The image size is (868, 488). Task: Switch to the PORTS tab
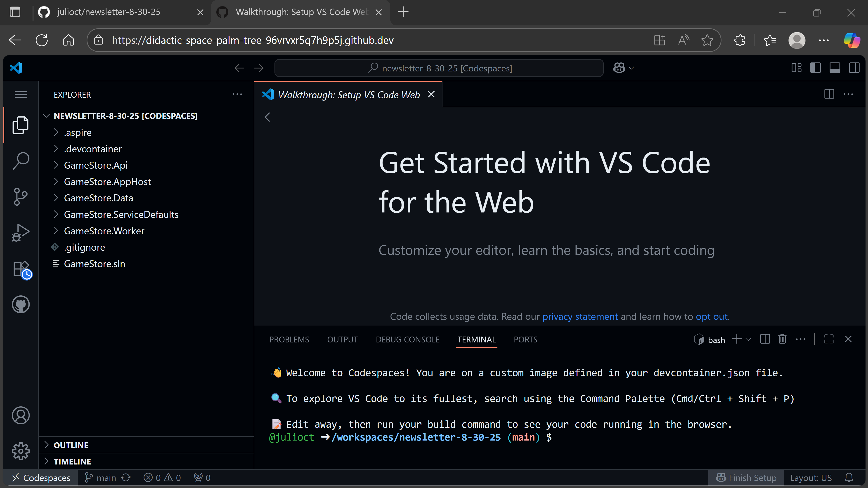point(525,339)
